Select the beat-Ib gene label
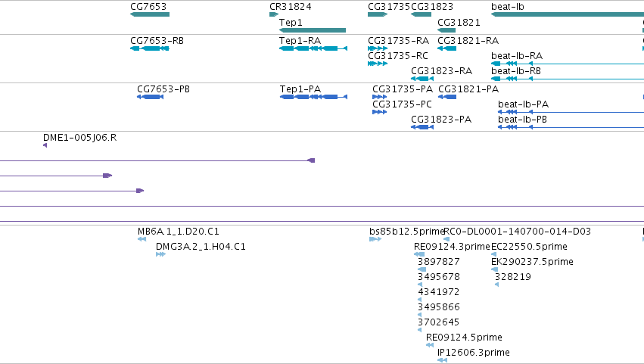644x364 pixels. pyautogui.click(x=508, y=7)
